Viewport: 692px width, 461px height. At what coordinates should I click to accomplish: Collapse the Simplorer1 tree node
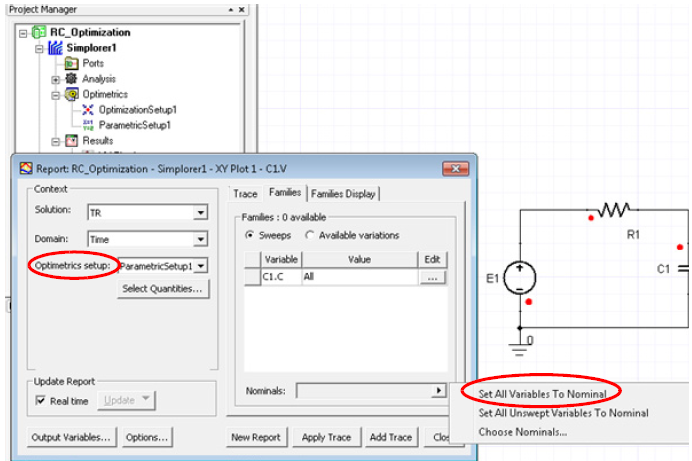coord(39,49)
